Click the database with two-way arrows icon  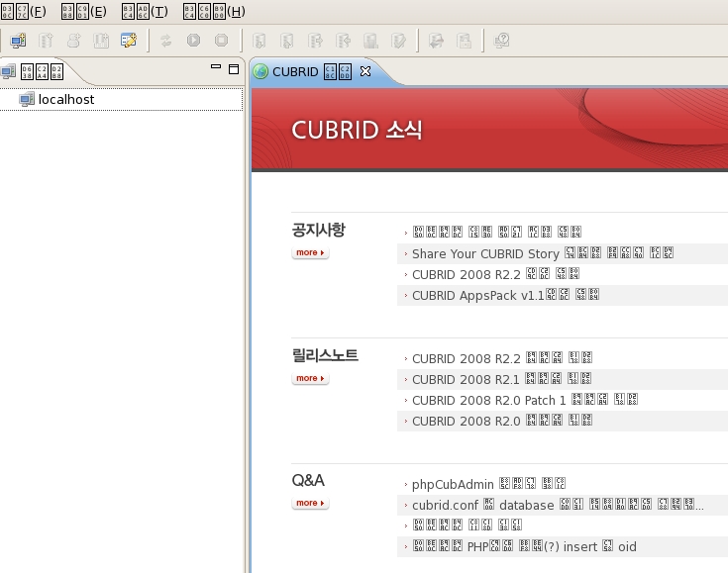click(x=436, y=41)
